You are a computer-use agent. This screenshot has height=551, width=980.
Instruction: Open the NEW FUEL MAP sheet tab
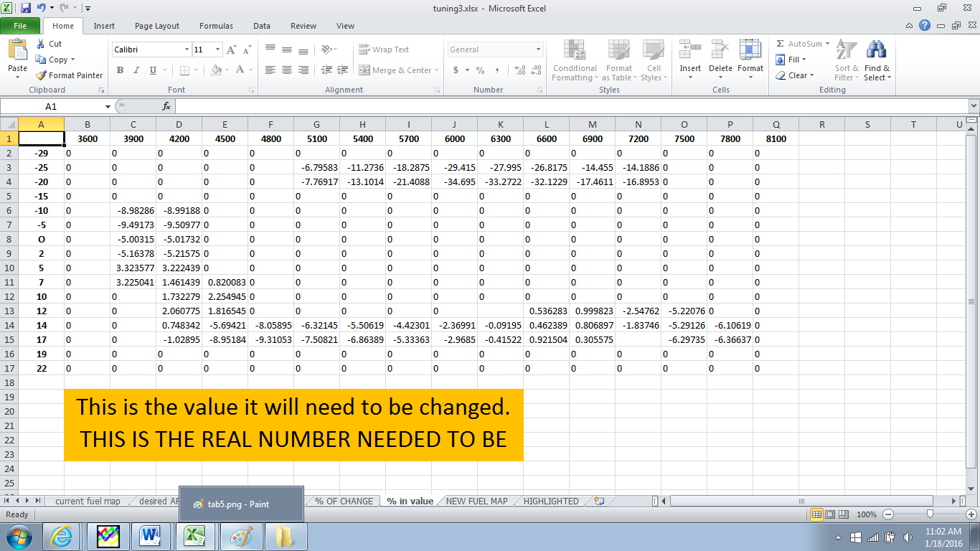click(476, 501)
